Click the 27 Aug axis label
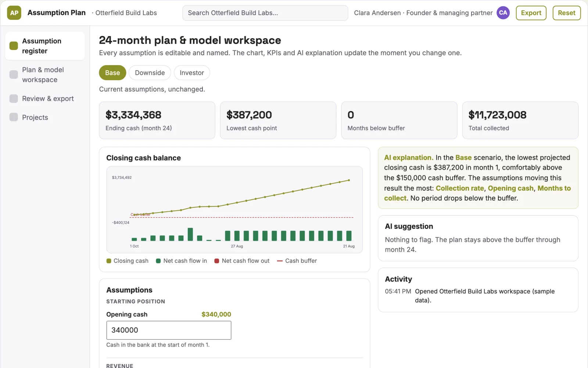 (237, 246)
